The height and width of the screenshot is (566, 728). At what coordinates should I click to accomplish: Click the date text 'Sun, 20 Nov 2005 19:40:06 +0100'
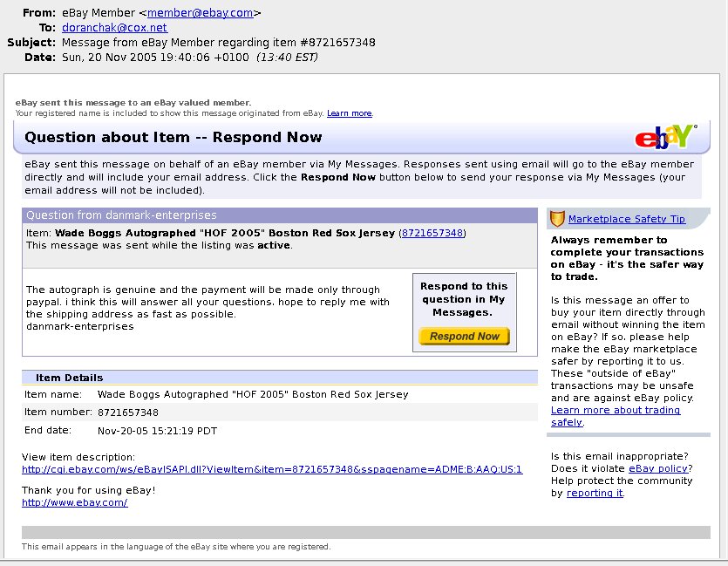coord(155,58)
